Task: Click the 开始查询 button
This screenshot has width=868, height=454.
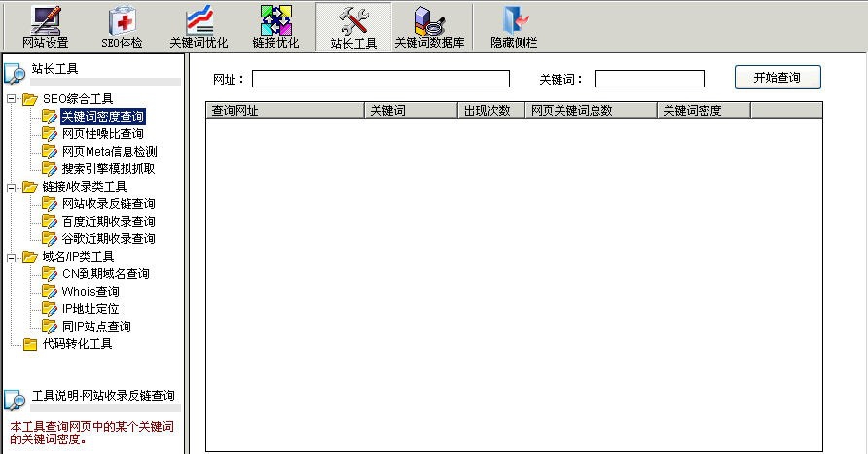Action: [778, 78]
